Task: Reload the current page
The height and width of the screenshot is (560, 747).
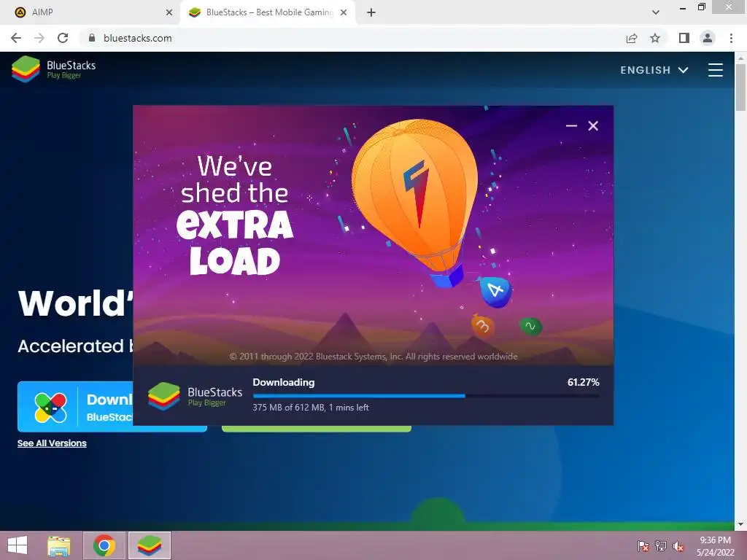Action: (x=63, y=38)
